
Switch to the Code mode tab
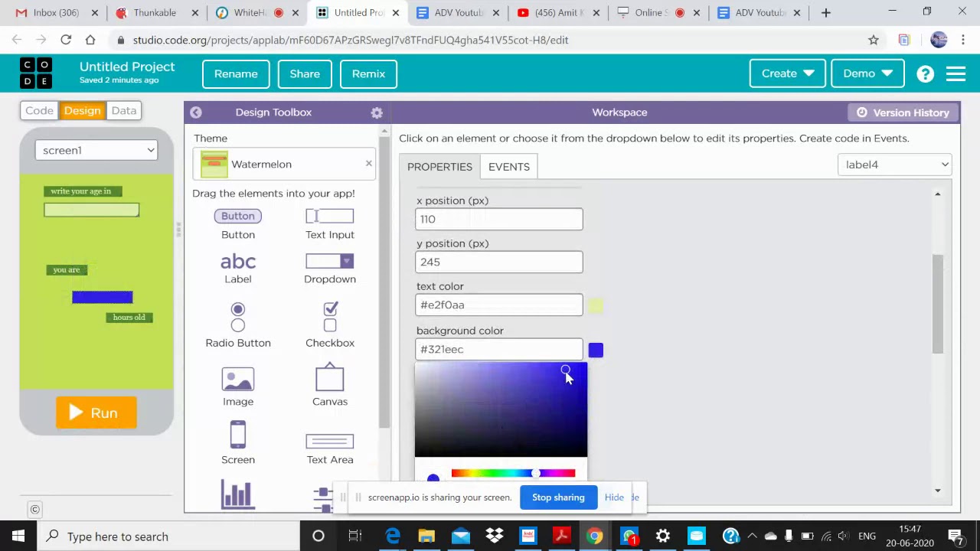click(x=40, y=110)
